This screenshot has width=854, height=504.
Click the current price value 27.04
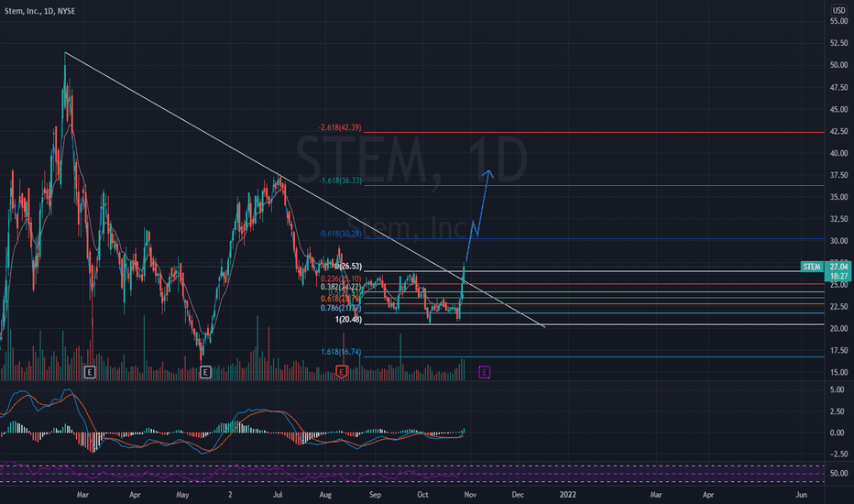click(x=838, y=267)
